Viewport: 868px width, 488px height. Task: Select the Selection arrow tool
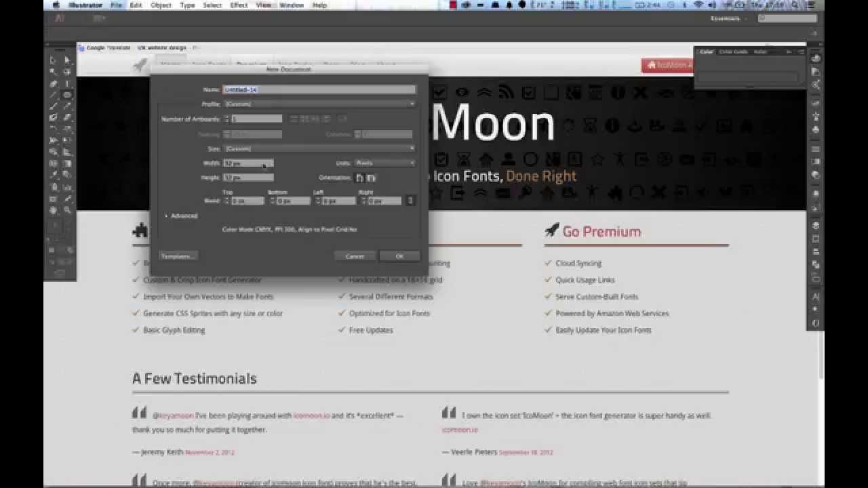coord(54,60)
